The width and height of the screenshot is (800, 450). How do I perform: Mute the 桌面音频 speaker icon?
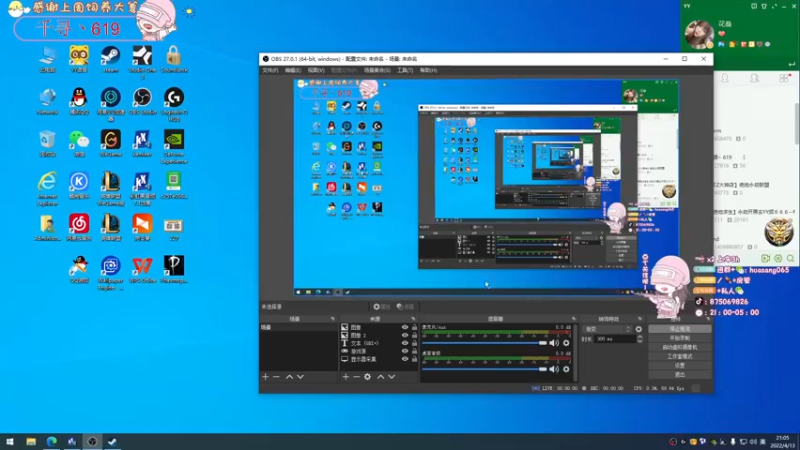554,369
